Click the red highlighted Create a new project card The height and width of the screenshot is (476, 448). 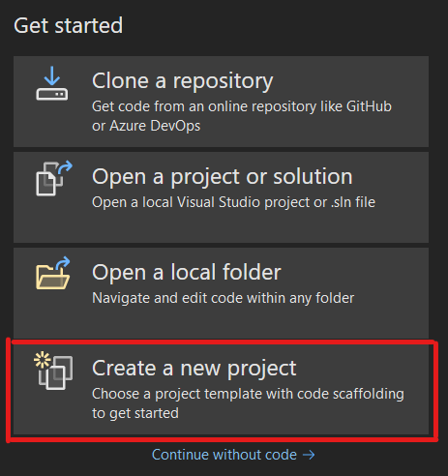[222, 390]
